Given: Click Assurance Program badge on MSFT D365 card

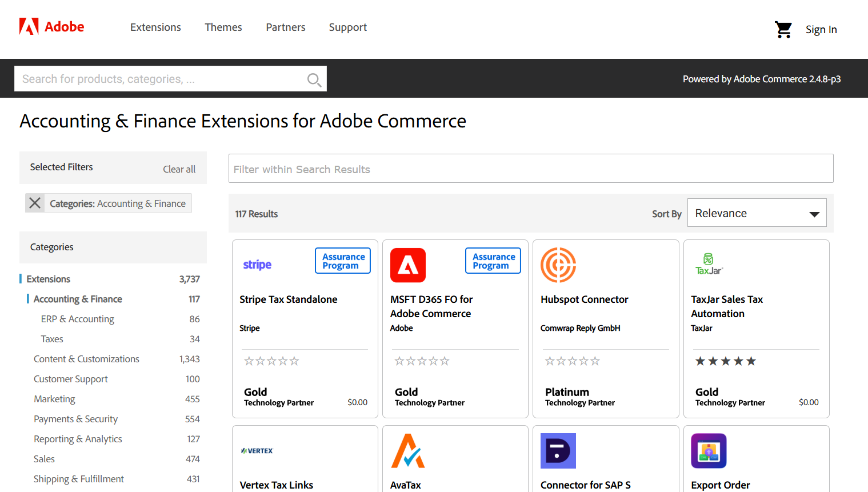Looking at the screenshot, I should pyautogui.click(x=493, y=261).
